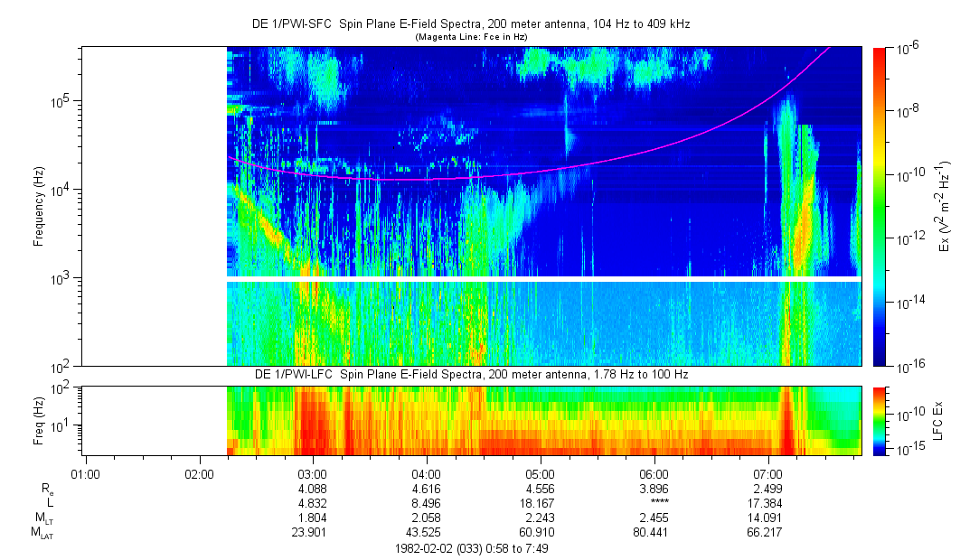Click the MLT value 14.091
Image resolution: width=979 pixels, height=560 pixels.
pos(767,518)
